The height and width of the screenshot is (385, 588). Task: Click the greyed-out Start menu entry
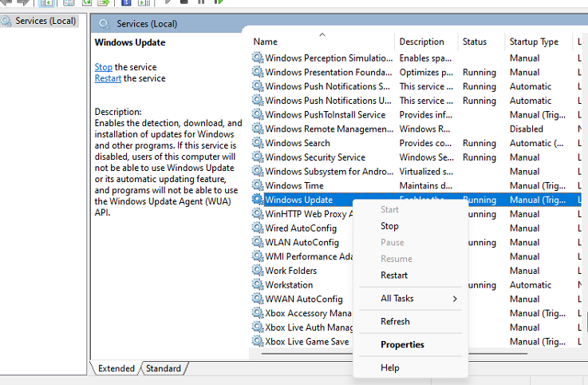[389, 209]
